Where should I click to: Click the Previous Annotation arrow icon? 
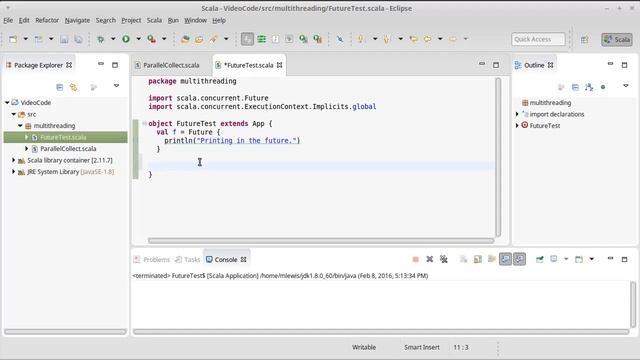point(387,39)
